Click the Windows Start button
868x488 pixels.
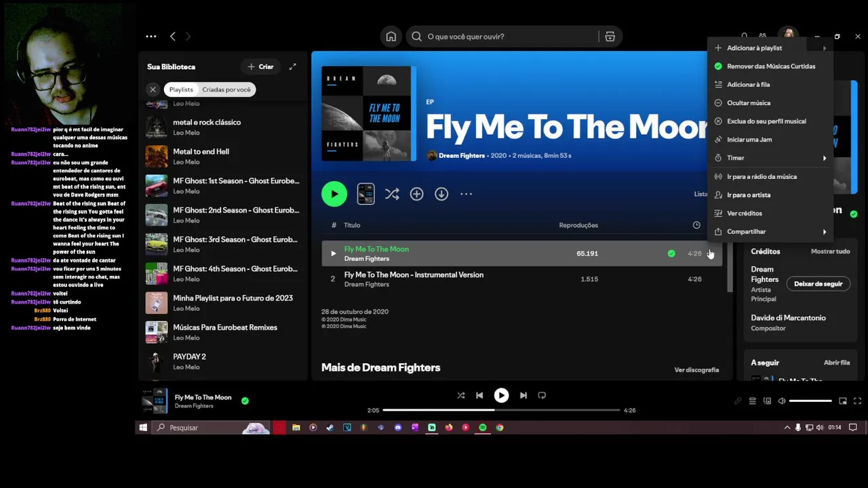pyautogui.click(x=143, y=428)
